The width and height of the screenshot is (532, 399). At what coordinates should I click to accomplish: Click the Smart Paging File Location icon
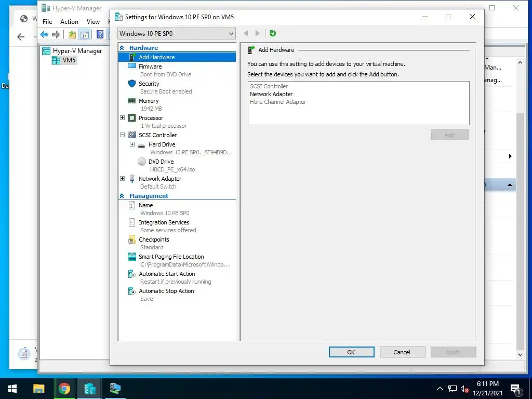tap(132, 257)
